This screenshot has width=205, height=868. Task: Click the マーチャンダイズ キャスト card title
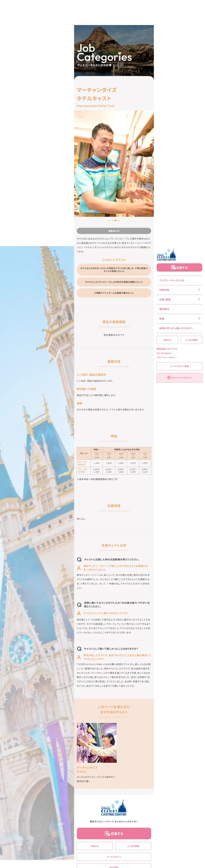(87, 770)
